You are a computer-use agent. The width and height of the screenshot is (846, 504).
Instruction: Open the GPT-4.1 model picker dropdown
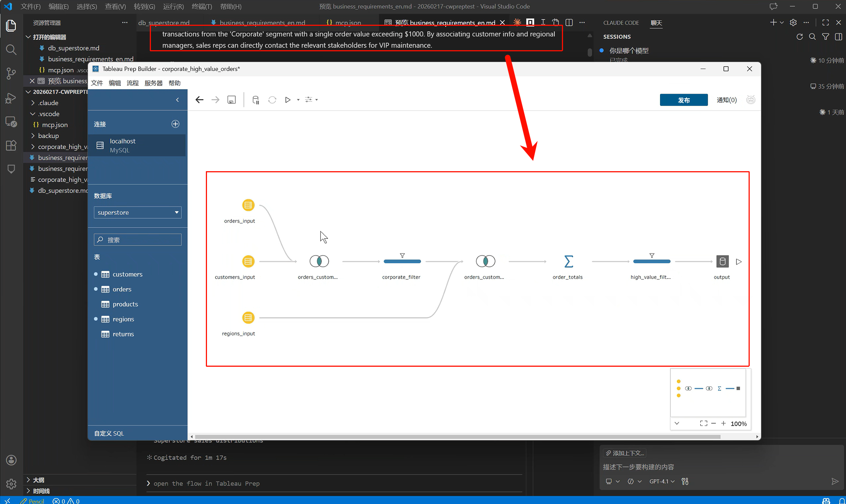662,481
